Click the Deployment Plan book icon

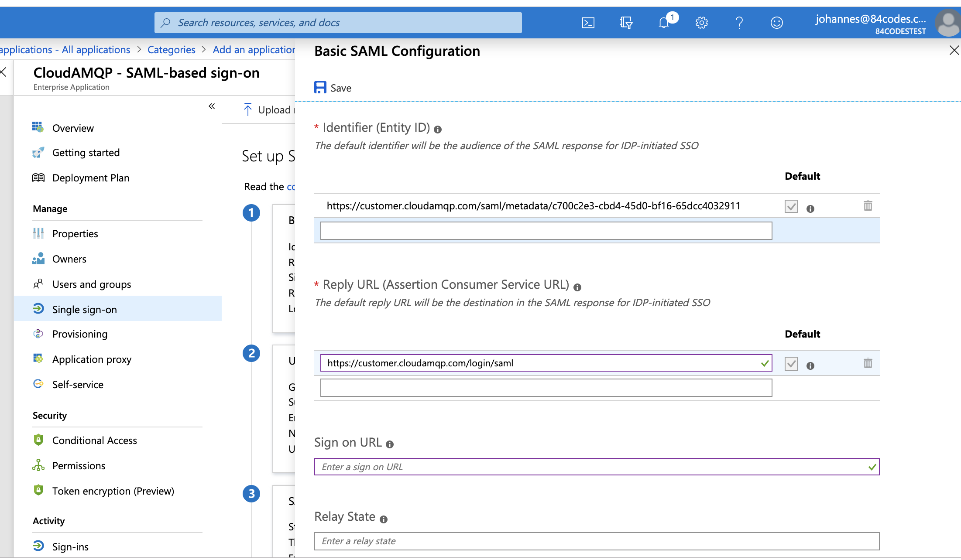click(x=38, y=178)
